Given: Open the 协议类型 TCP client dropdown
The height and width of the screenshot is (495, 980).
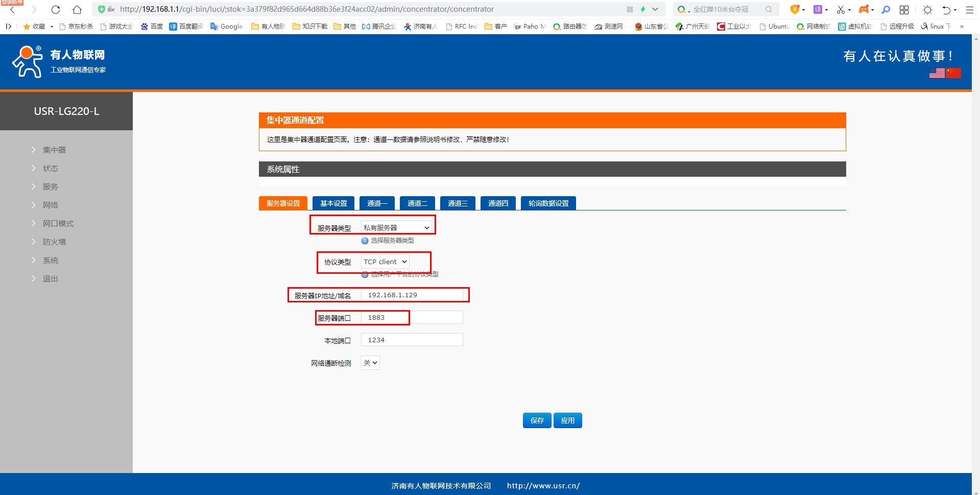Looking at the screenshot, I should [385, 262].
